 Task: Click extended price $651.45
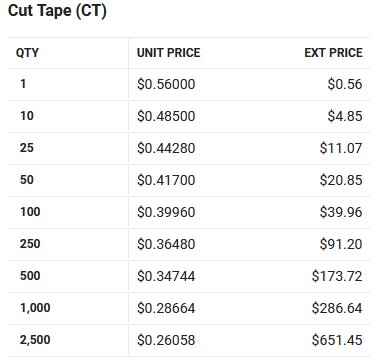[x=337, y=340]
